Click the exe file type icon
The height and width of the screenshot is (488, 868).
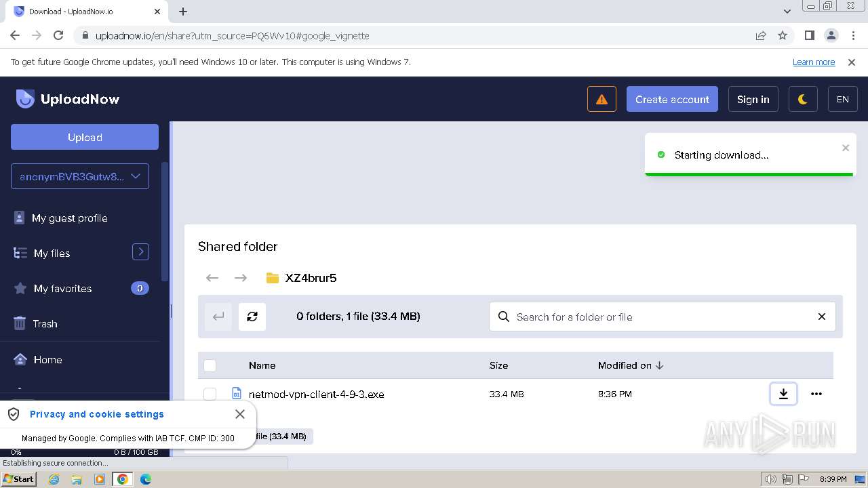click(x=237, y=394)
